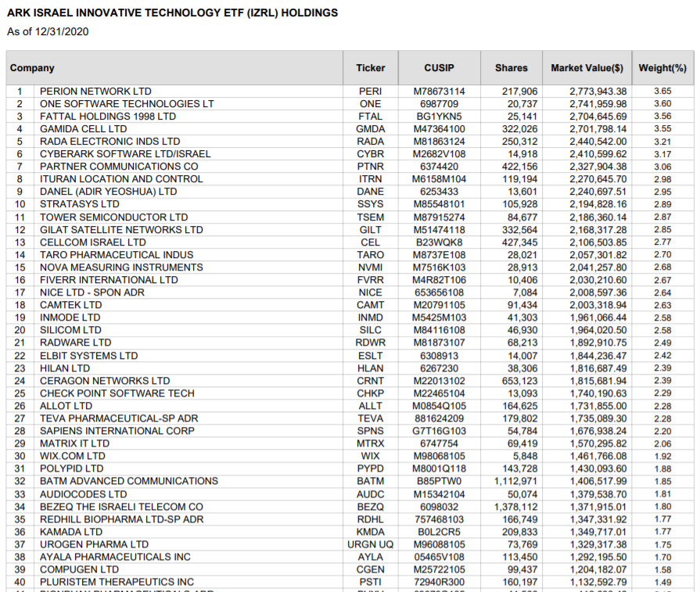This screenshot has width=700, height=592.
Task: Select the ITRN ticker
Action: [370, 178]
